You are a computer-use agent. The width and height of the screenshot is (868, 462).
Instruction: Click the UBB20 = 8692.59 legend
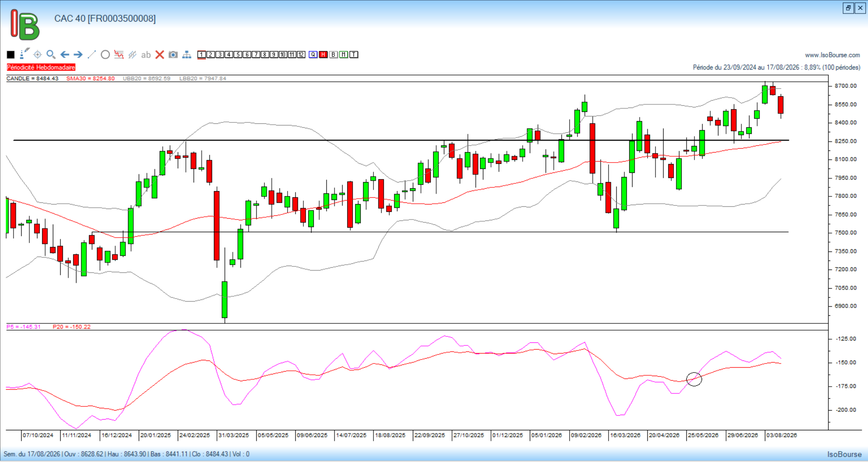[146, 79]
